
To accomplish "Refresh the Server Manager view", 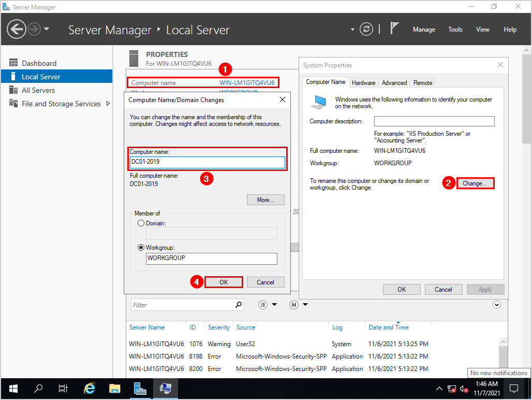I will tap(366, 29).
